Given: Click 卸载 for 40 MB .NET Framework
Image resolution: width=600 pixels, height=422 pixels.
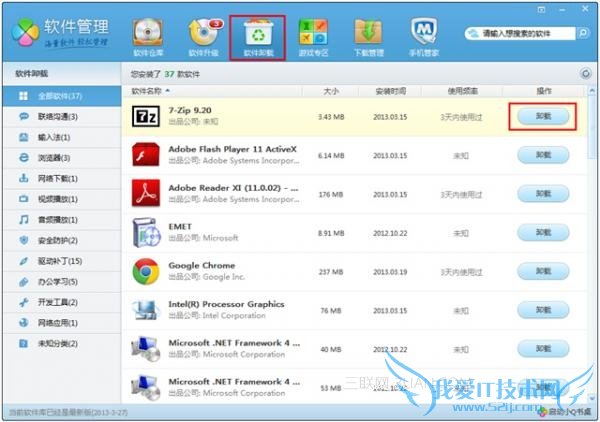Looking at the screenshot, I should [x=543, y=349].
